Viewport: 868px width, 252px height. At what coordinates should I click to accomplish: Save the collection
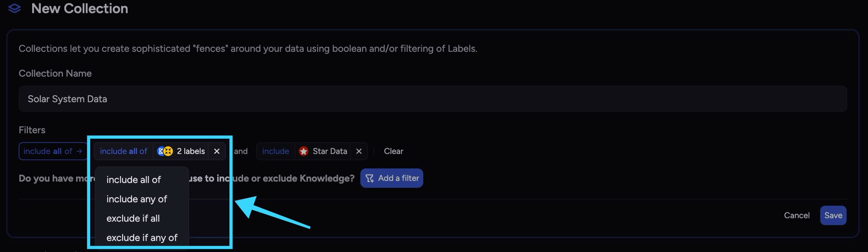(833, 215)
